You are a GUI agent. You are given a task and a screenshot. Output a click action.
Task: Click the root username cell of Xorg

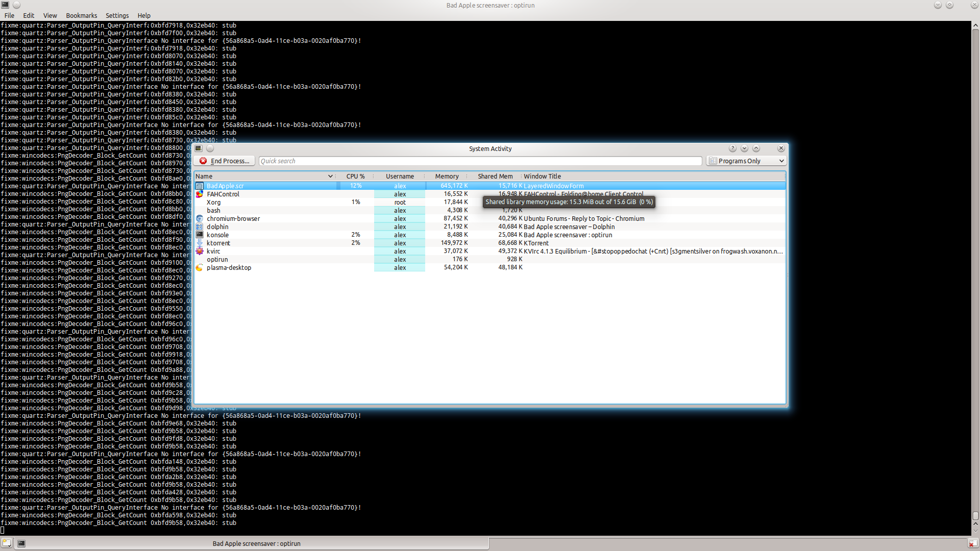(x=400, y=203)
